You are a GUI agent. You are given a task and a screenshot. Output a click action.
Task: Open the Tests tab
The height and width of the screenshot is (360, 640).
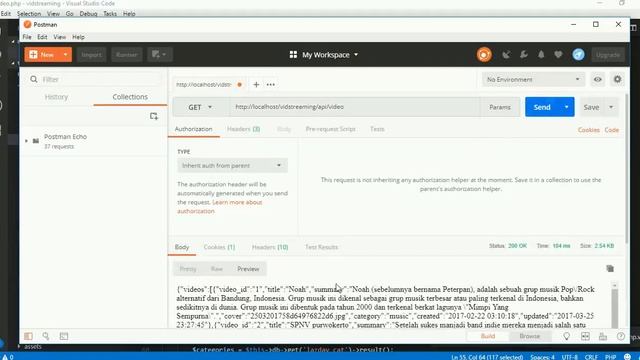pyautogui.click(x=377, y=129)
